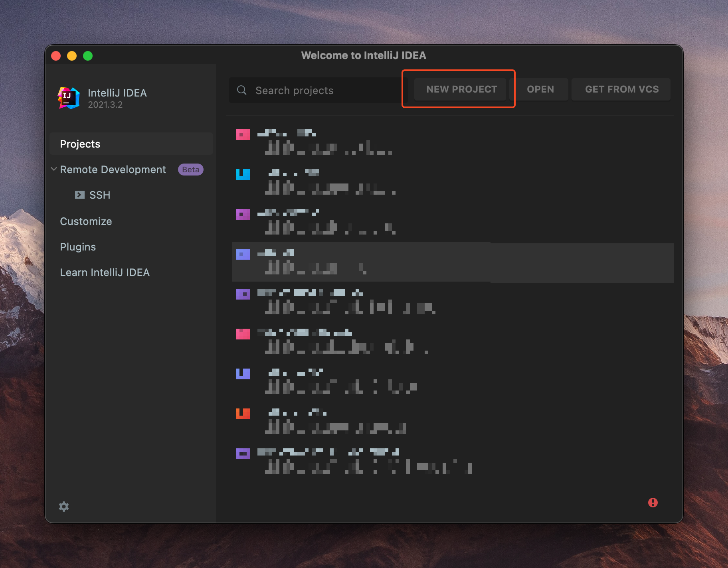The height and width of the screenshot is (568, 728).
Task: Open the first project with pink icon
Action: click(x=453, y=142)
